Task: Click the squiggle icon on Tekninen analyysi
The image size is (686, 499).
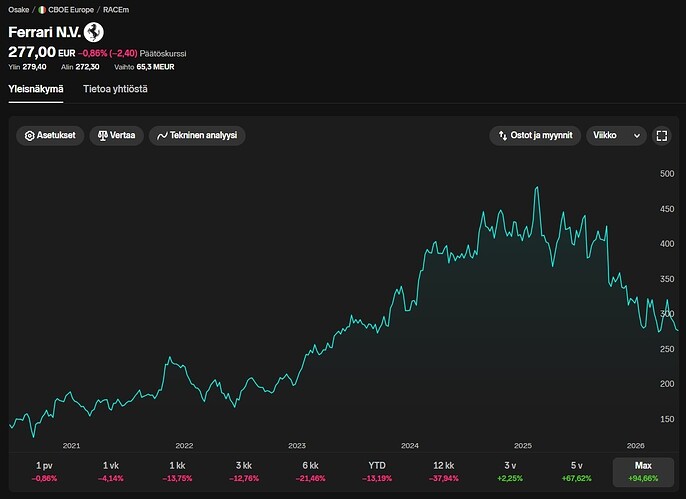Action: click(162, 136)
